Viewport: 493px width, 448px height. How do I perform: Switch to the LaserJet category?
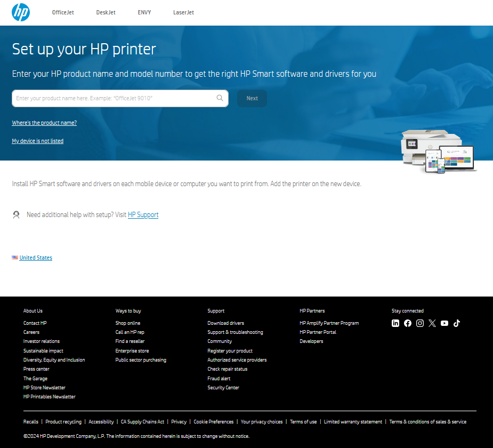(183, 12)
